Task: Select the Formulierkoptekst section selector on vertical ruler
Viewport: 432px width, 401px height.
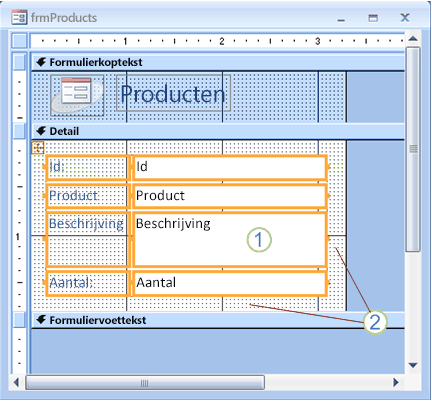Action: (19, 62)
